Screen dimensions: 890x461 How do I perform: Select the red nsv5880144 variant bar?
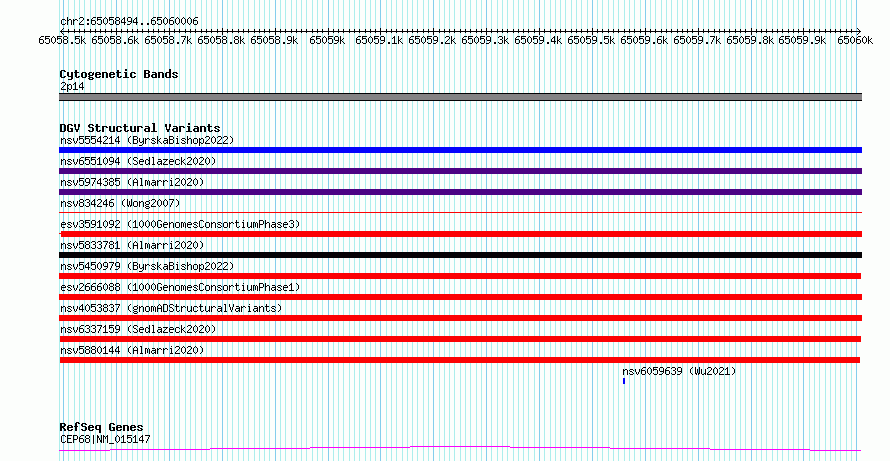coord(459,360)
